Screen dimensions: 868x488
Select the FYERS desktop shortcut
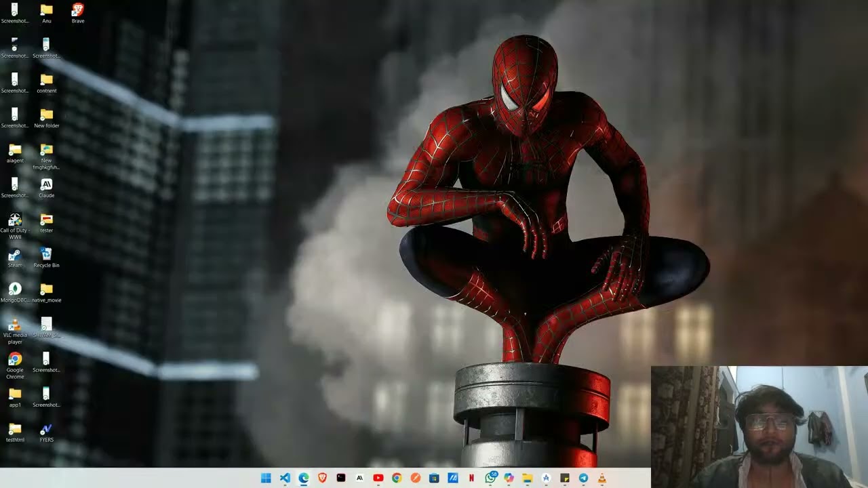click(x=46, y=432)
